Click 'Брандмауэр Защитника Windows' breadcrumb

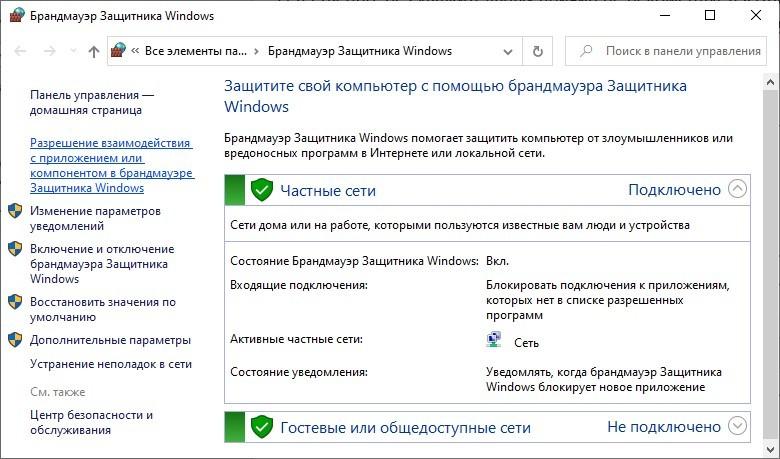pyautogui.click(x=360, y=51)
